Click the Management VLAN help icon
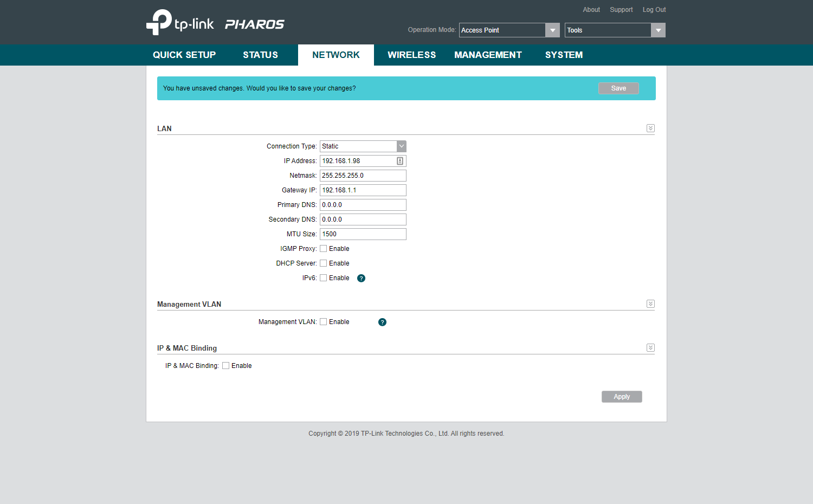The height and width of the screenshot is (504, 813). 382,322
